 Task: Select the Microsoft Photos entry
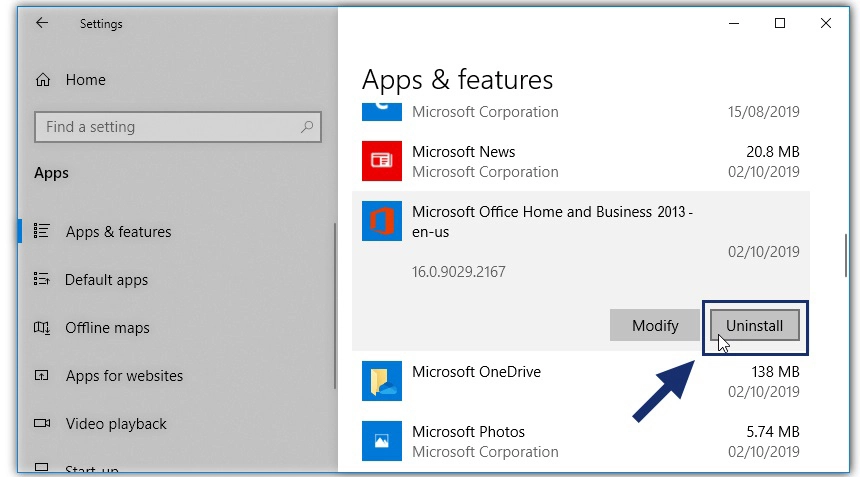click(x=581, y=441)
